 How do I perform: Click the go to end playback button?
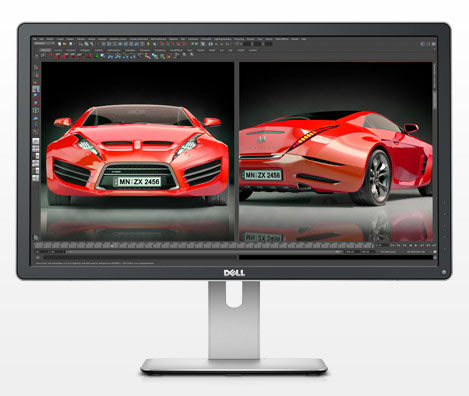click(434, 245)
